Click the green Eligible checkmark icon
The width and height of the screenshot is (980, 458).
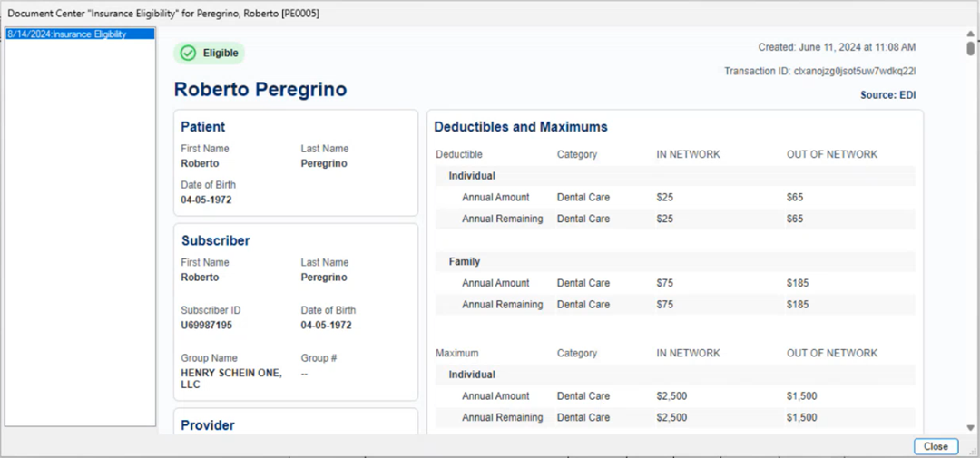pyautogui.click(x=188, y=54)
